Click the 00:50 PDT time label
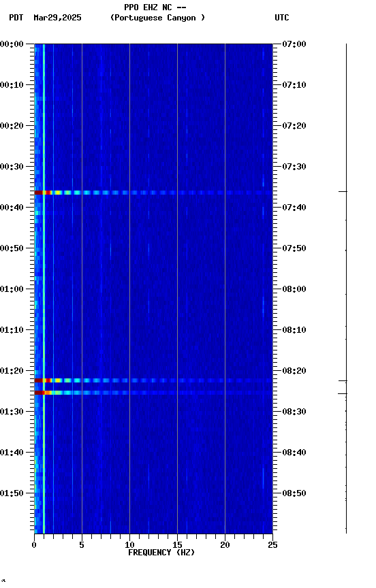This screenshot has height=588, width=376. [12, 248]
